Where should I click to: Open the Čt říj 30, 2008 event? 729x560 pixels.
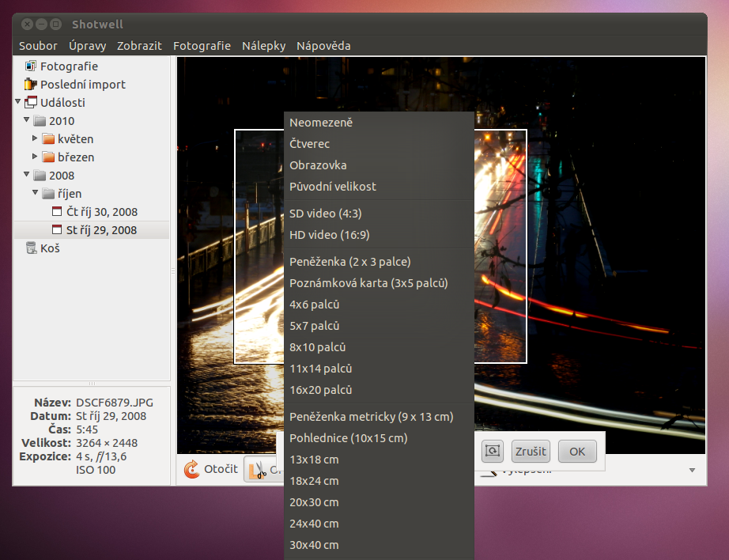coord(101,212)
